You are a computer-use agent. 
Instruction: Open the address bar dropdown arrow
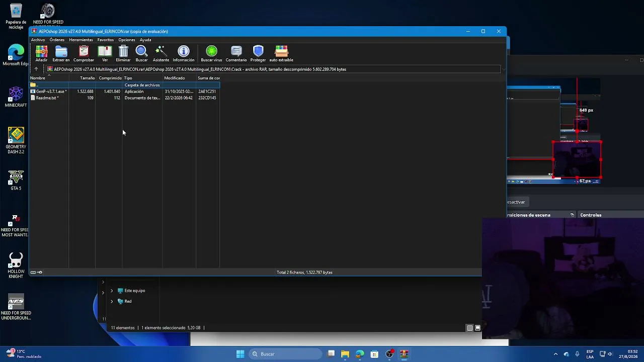503,69
